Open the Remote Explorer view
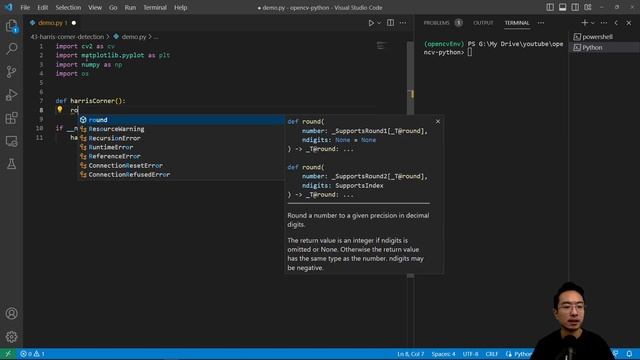Image resolution: width=640 pixels, height=360 pixels. [x=11, y=141]
